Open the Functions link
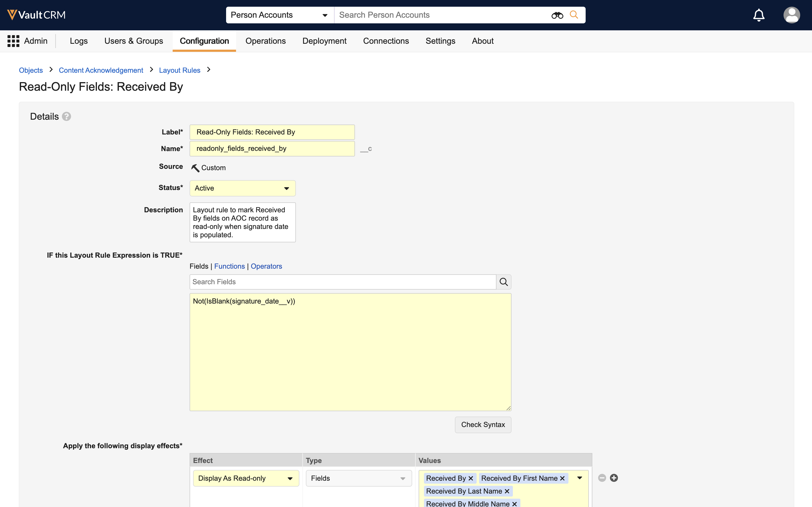This screenshot has width=812, height=507. [229, 266]
